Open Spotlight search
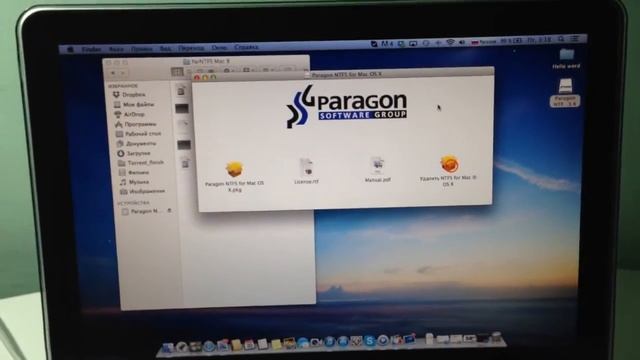 click(x=562, y=39)
